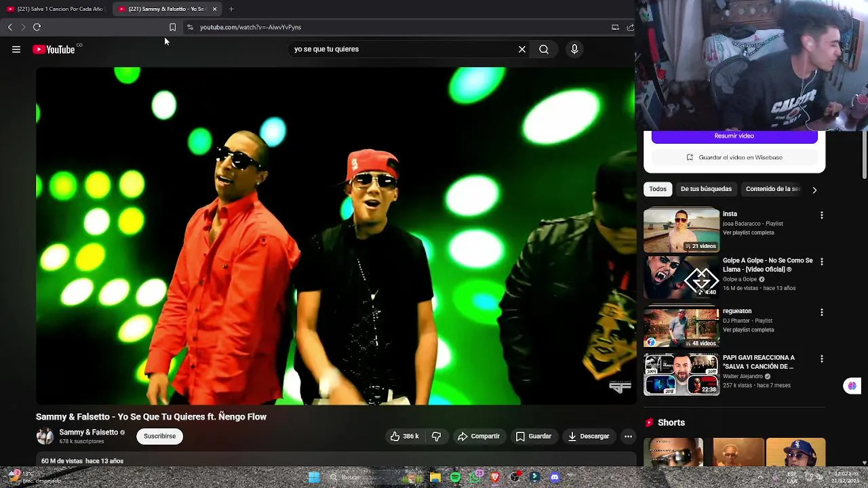Screen dimensions: 868x488
Task: Click the 'Resumir video' purple button
Action: click(x=734, y=136)
